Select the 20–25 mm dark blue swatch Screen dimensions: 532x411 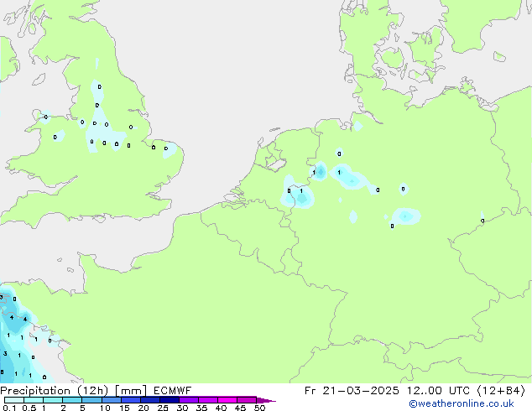pos(149,400)
